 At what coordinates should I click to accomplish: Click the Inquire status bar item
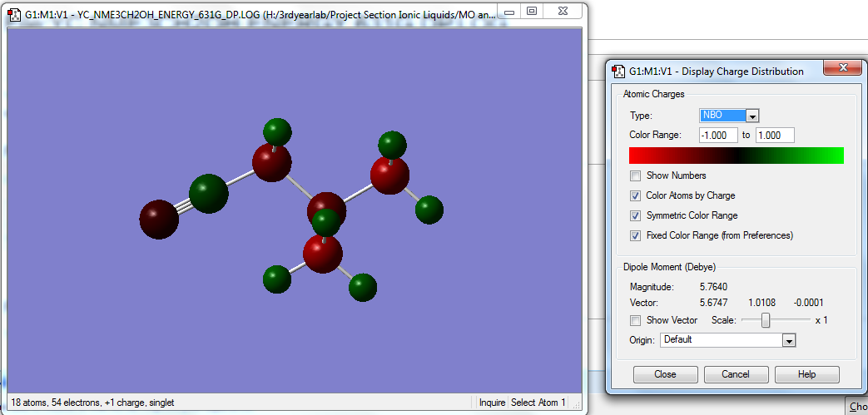tap(492, 403)
